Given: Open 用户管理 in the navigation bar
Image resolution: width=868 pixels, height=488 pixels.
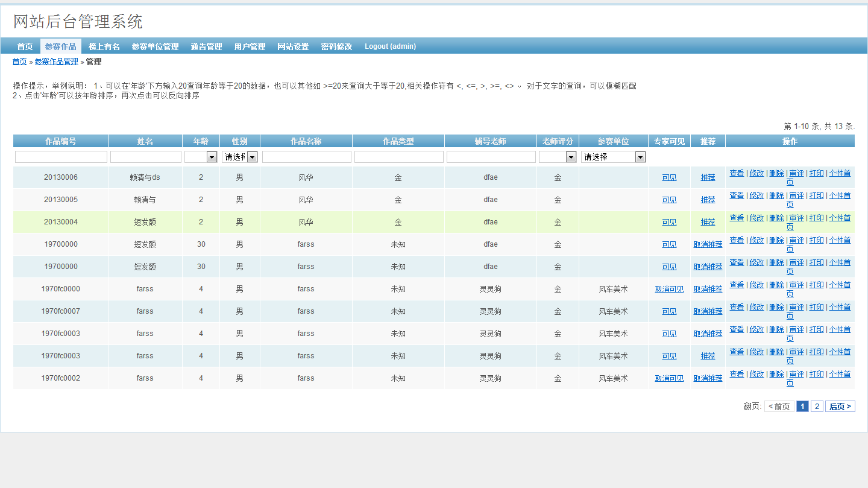Looking at the screenshot, I should pos(250,46).
